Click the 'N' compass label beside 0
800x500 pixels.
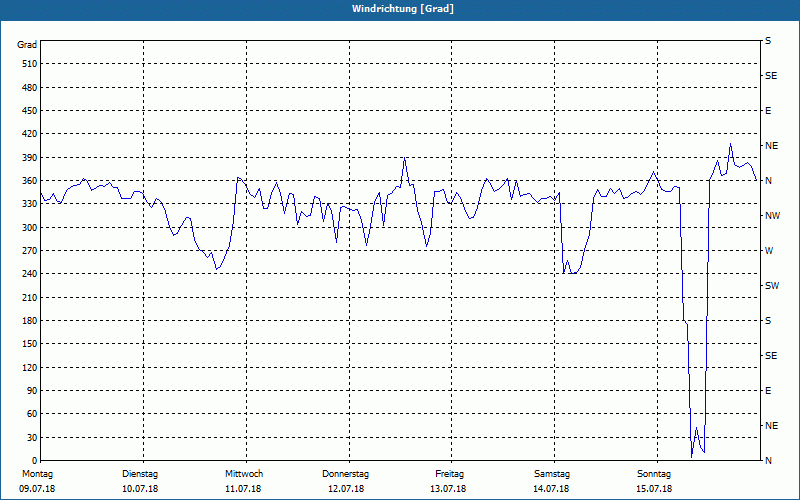(768, 461)
